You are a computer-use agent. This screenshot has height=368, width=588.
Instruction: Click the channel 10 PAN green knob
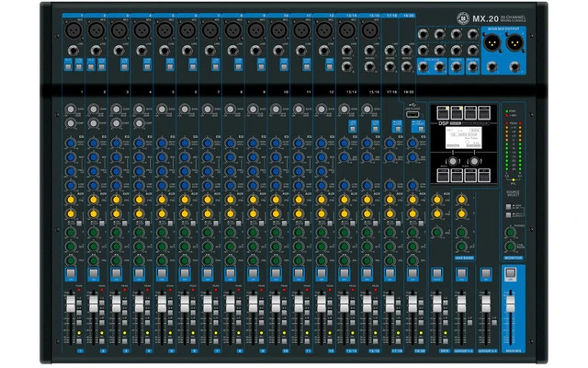276,260
